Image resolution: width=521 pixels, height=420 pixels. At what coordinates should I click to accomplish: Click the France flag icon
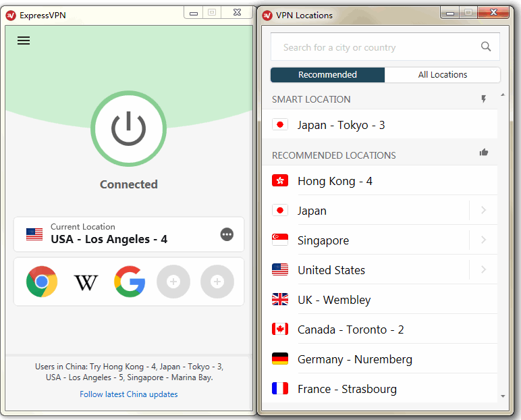[x=280, y=388]
